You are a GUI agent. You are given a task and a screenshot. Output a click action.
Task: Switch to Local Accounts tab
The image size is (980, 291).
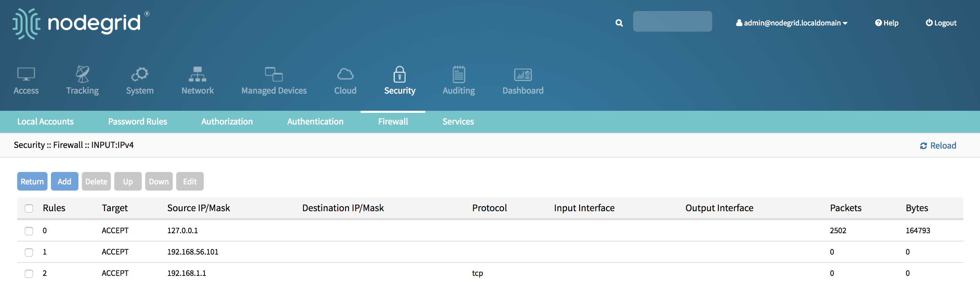pos(45,122)
